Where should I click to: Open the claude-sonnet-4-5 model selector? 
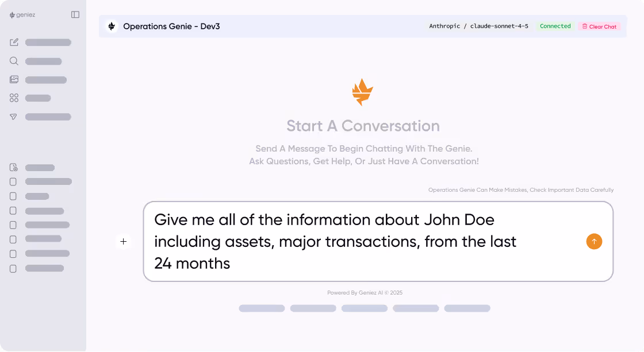click(500, 26)
